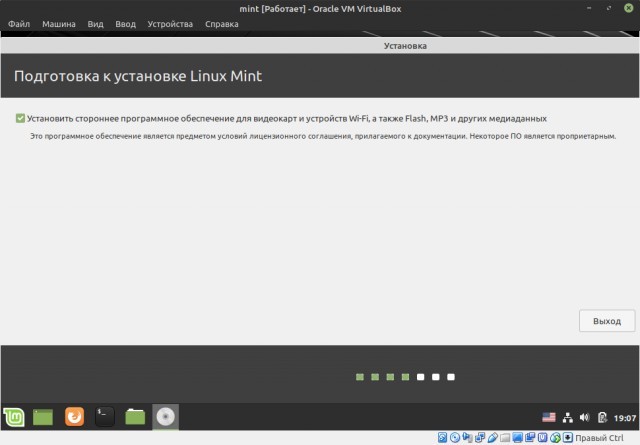Click the VirtualBox CPU virtualization indicator

(542, 438)
